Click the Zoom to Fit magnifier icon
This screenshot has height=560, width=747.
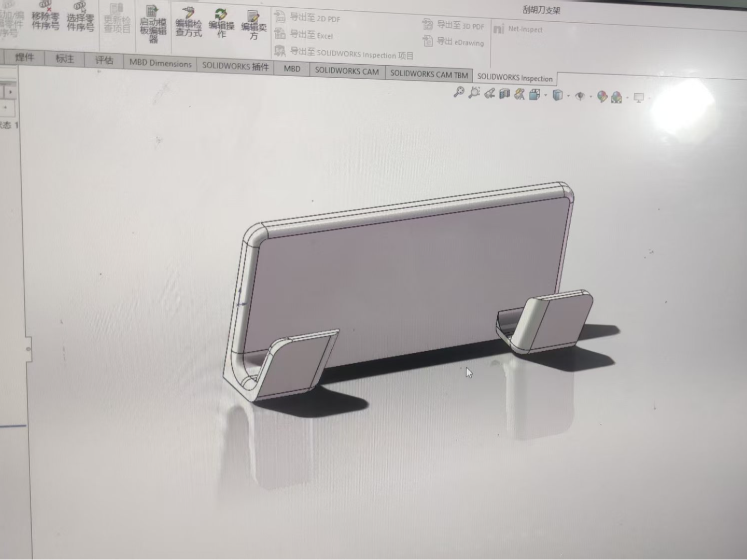[x=459, y=92]
